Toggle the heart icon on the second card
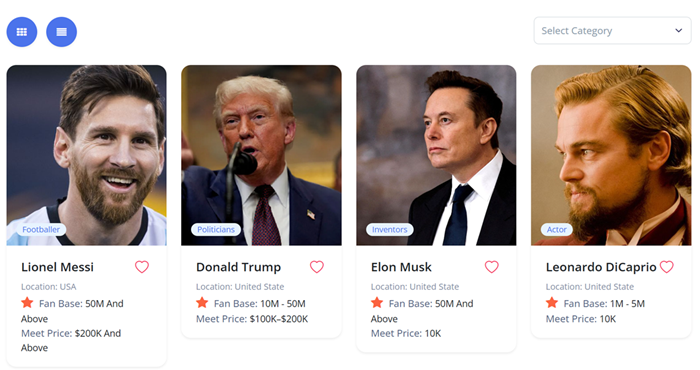 [317, 267]
